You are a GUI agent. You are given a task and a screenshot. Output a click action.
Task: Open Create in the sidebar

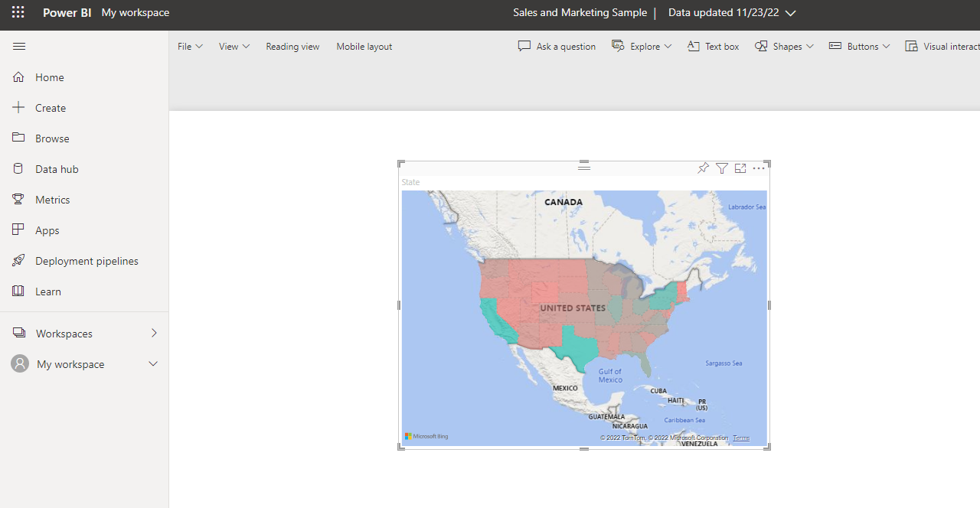tap(84, 108)
